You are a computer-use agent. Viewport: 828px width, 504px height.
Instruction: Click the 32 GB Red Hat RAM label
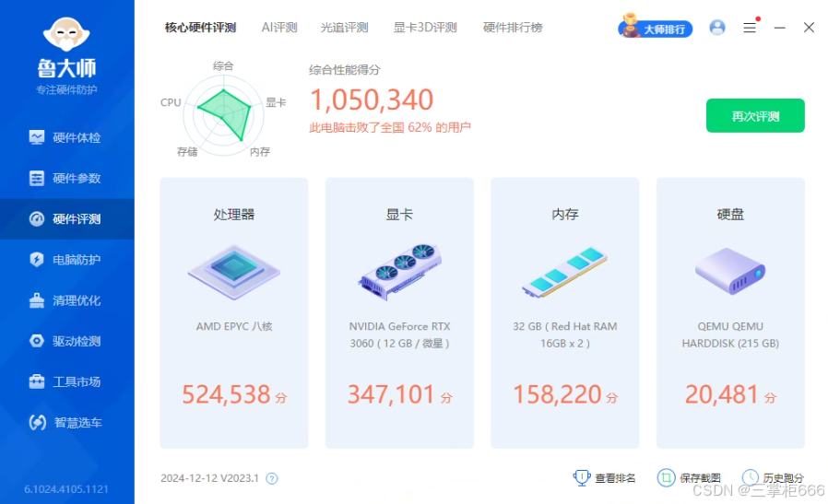tap(565, 334)
